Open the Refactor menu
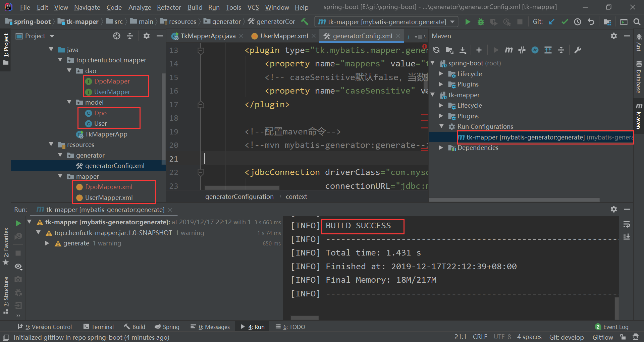The height and width of the screenshot is (342, 644). click(169, 7)
